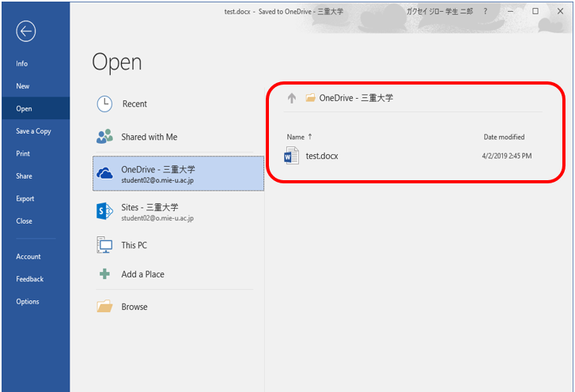Close the Word window
Screen dimensions: 575x392
click(x=560, y=11)
